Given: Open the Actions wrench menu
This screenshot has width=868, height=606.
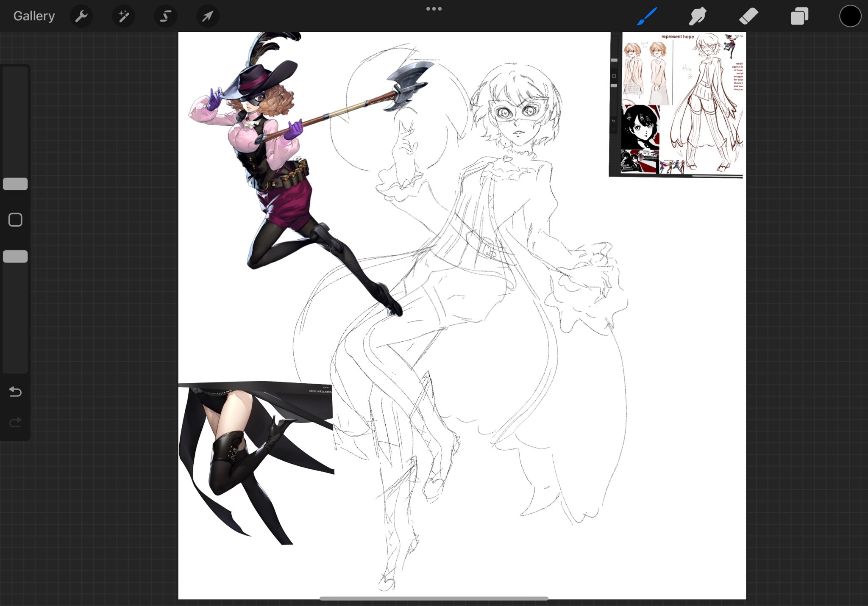Looking at the screenshot, I should click(81, 17).
